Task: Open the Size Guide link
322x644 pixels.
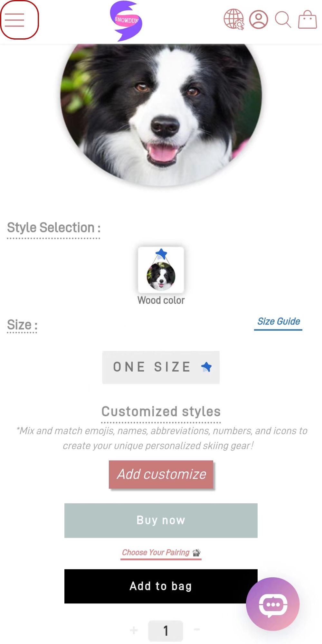Action: (279, 322)
